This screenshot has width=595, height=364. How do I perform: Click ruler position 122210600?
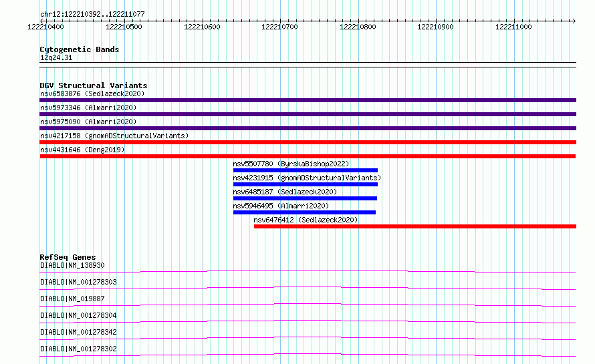click(202, 27)
